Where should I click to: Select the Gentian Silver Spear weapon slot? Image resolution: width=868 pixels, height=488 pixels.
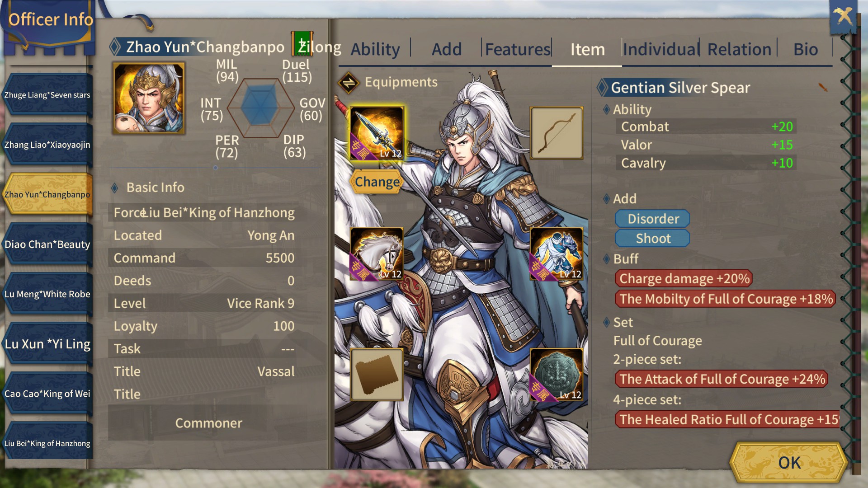coord(377,133)
